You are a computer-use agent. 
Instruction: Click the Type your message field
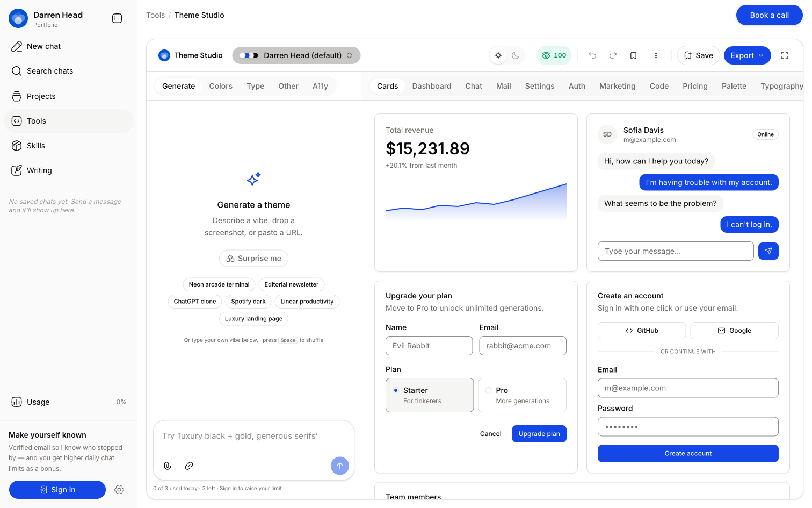coord(676,251)
